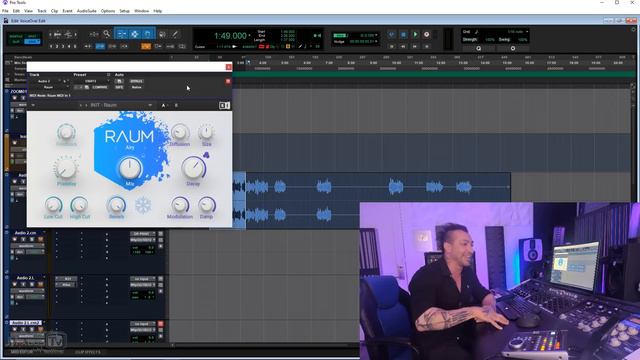Click Raum Mix knob

[x=130, y=168]
